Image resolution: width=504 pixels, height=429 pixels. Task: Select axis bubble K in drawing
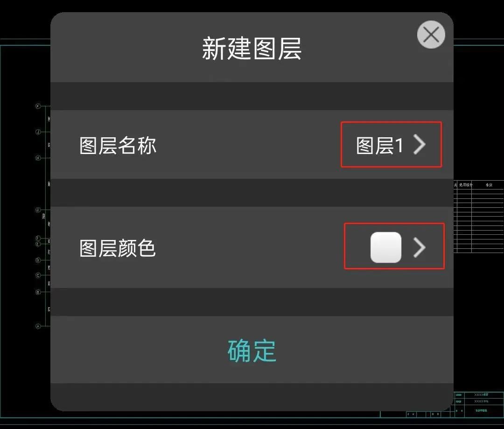(38, 106)
